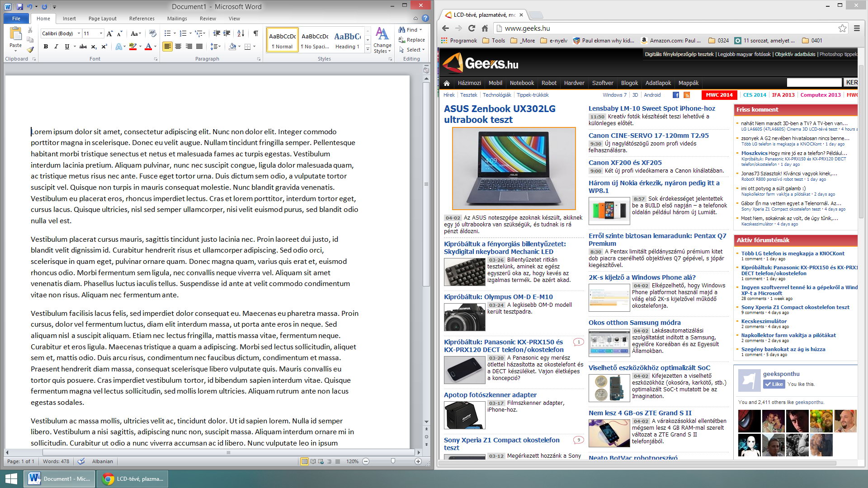The image size is (868, 488).
Task: Open the Calibri (Body) font name dropdown
Action: 79,33
